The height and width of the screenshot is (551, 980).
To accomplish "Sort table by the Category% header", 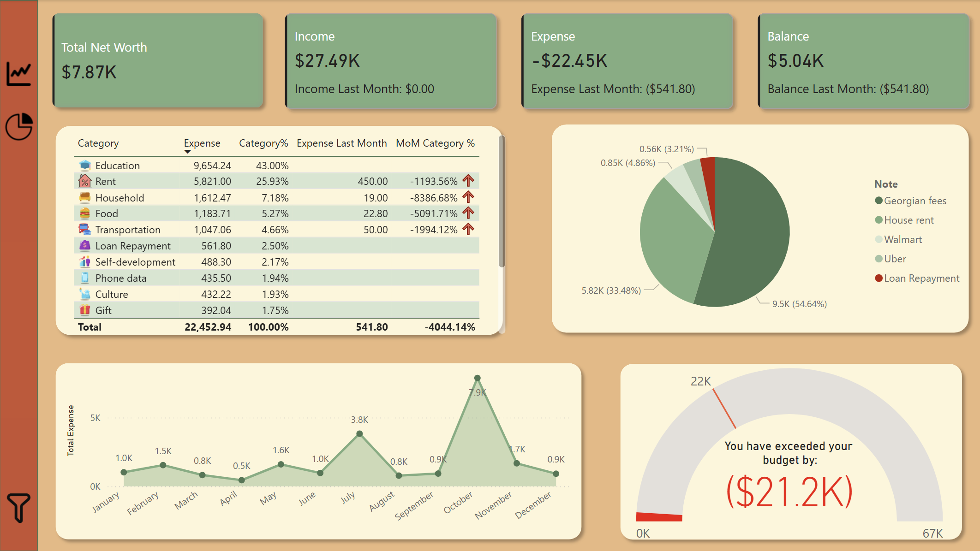I will pyautogui.click(x=263, y=143).
